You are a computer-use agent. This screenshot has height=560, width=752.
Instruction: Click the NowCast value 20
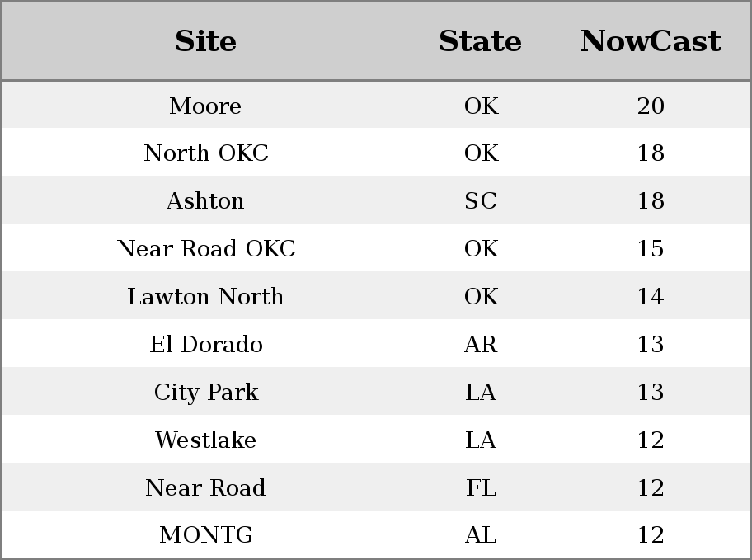[651, 106]
